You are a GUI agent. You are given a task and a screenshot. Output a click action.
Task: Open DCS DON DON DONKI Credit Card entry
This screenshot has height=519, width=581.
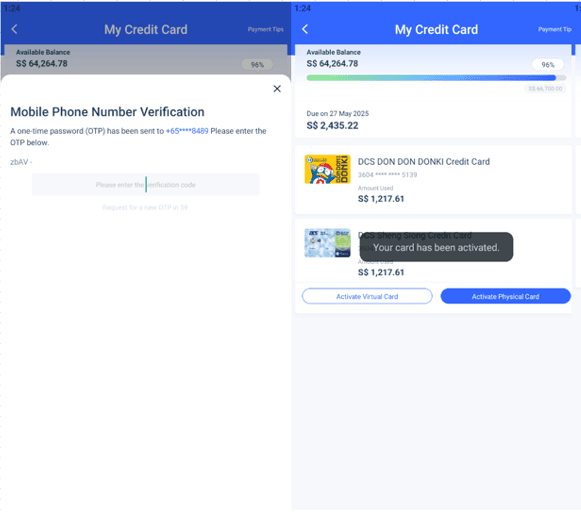(x=433, y=180)
